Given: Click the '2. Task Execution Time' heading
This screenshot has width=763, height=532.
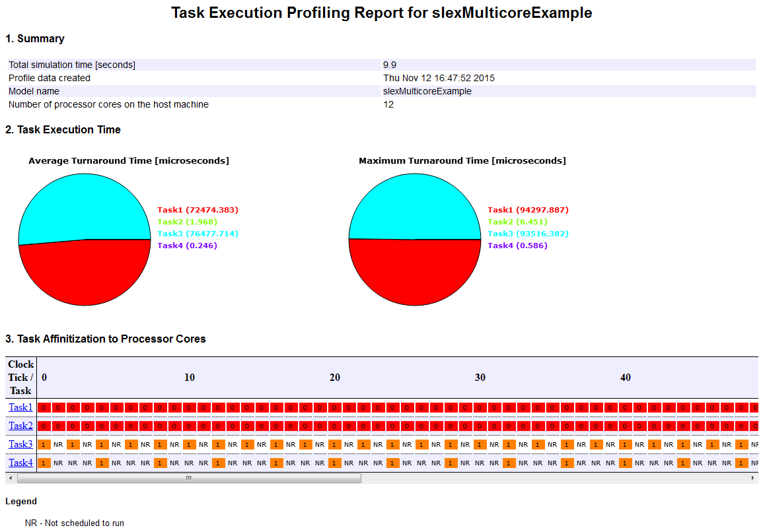Looking at the screenshot, I should tap(63, 129).
